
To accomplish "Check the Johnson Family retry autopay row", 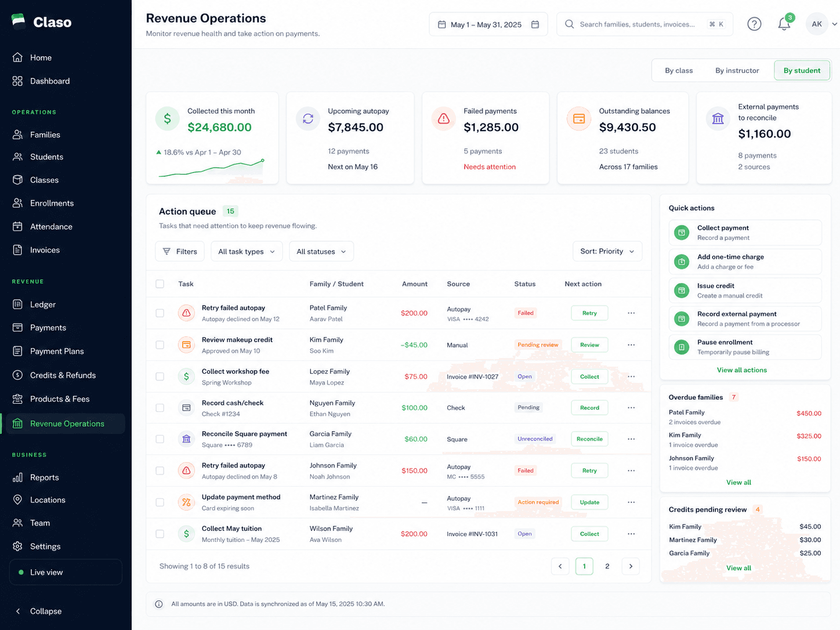I will [x=160, y=471].
